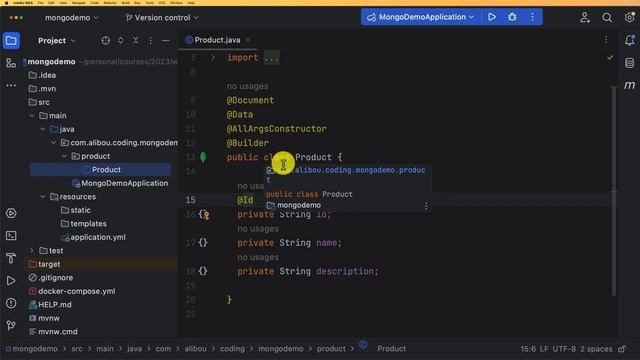Collapse the main folder
The image size is (640, 360).
point(32,116)
